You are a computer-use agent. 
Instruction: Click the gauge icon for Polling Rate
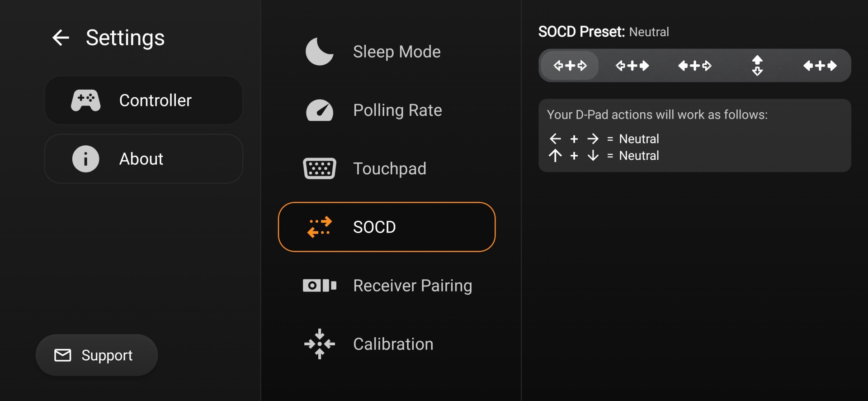[x=320, y=110]
